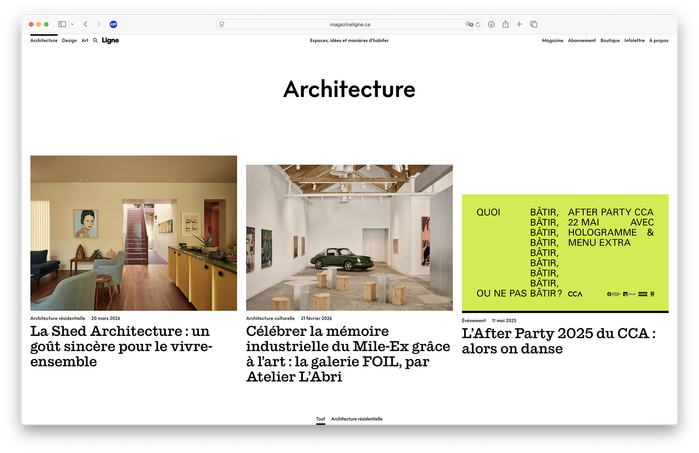This screenshot has width=699, height=453.
Task: Open the FOIL gallery photo
Action: point(349,237)
